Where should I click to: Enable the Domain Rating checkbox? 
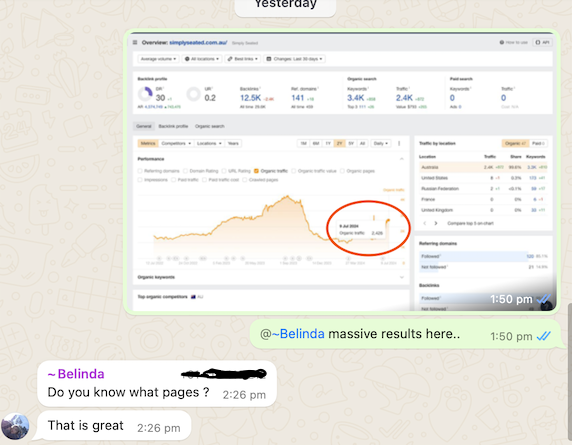pyautogui.click(x=185, y=171)
